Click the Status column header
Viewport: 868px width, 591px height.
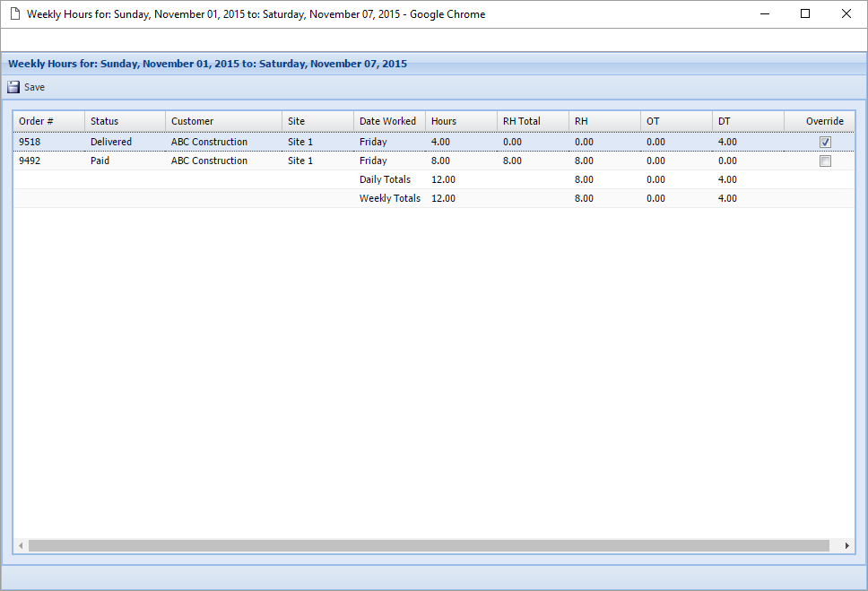click(x=105, y=121)
